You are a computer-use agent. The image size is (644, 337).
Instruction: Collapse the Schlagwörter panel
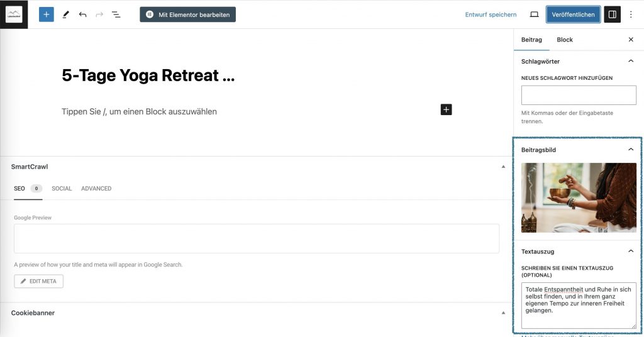pyautogui.click(x=631, y=61)
